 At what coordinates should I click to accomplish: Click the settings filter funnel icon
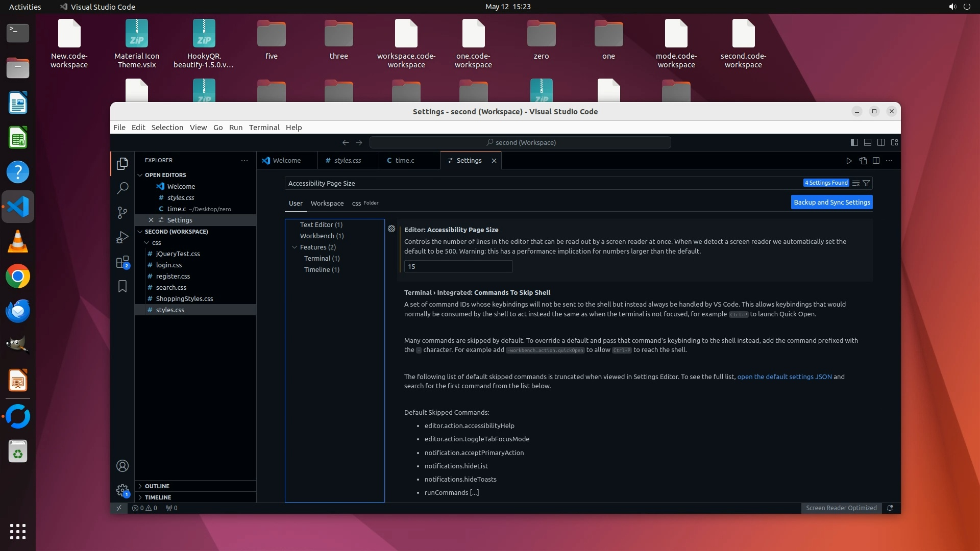pyautogui.click(x=866, y=183)
